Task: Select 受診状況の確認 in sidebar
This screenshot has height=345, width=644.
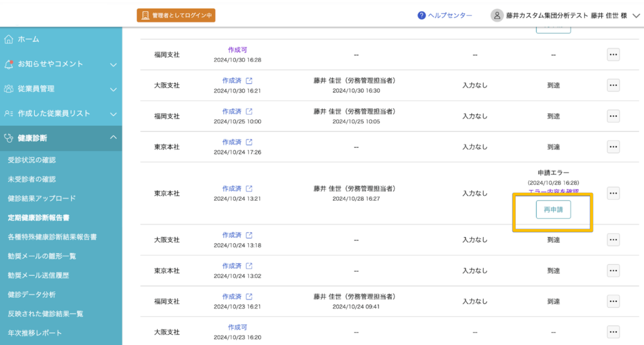Action: point(32,160)
